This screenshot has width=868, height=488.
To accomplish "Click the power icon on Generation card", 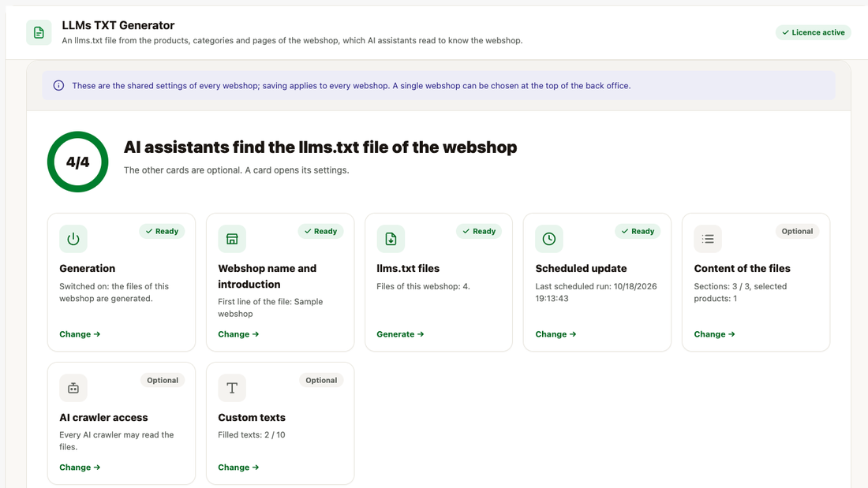I will point(73,239).
